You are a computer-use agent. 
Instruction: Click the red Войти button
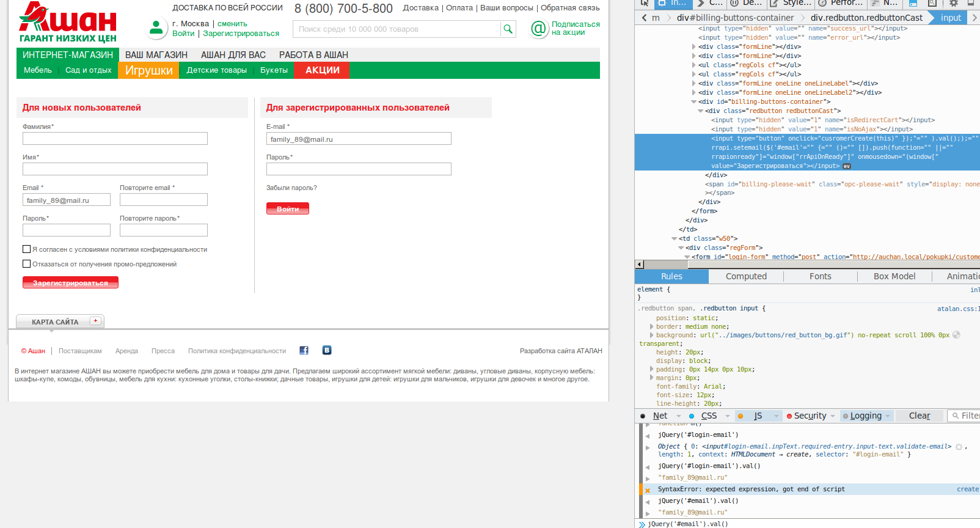tap(288, 208)
